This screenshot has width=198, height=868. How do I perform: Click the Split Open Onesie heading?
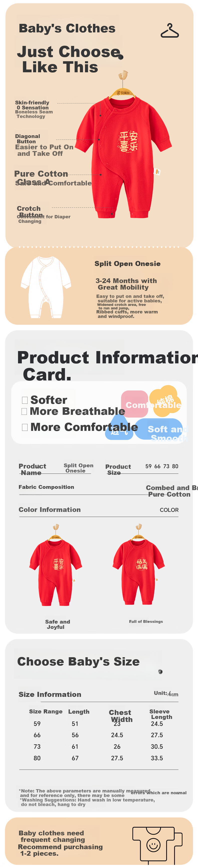coord(127,263)
